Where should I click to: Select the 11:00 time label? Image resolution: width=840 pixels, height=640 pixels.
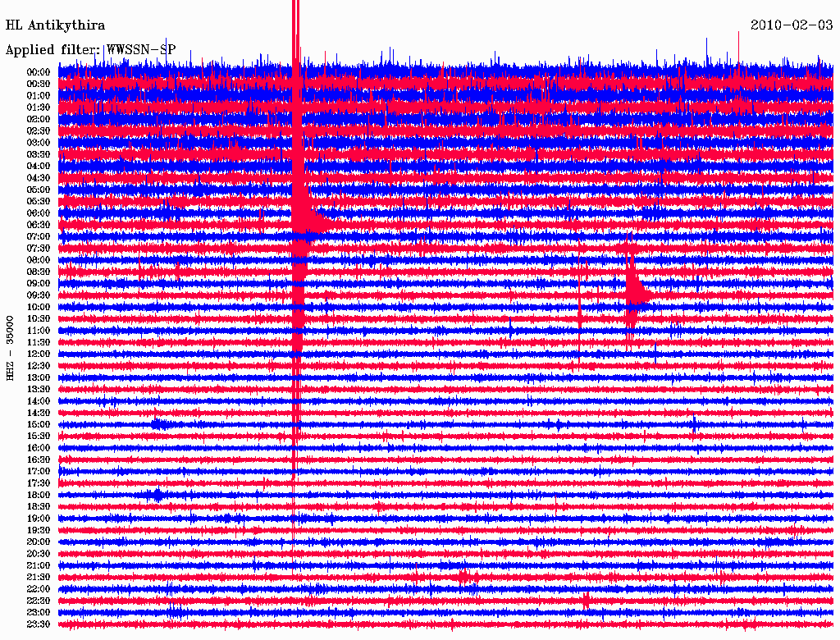tap(39, 331)
